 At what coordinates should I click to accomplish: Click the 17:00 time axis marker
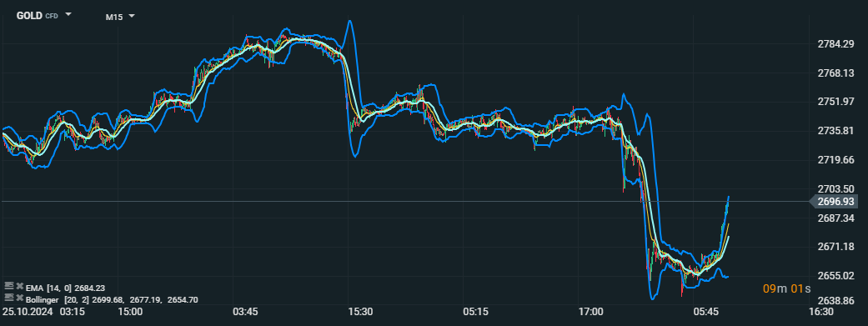point(590,312)
